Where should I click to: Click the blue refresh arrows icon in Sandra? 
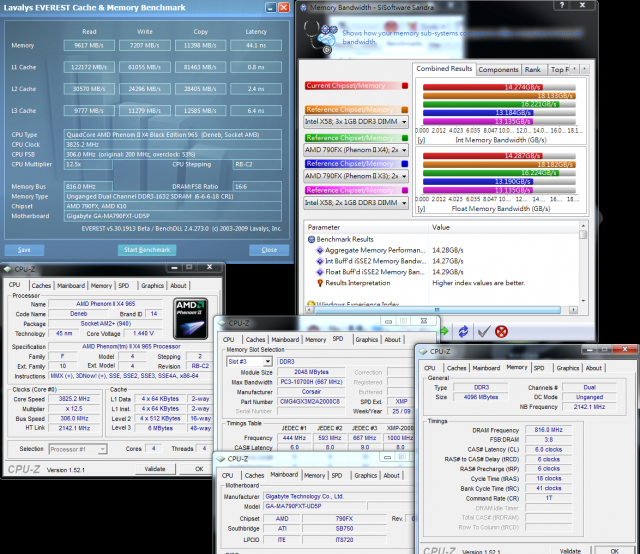[x=463, y=332]
